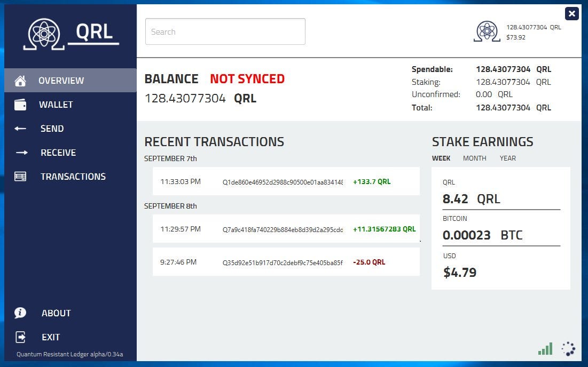Click the Quantum Resistant Ledger alpha/0.34a version text
The image size is (588, 367).
tap(70, 354)
